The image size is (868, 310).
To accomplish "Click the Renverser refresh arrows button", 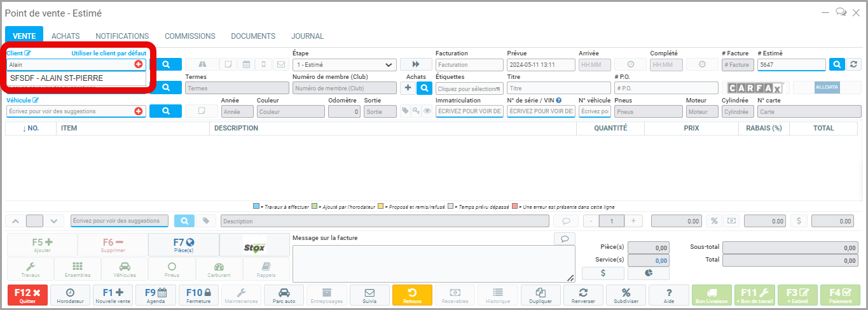I will [x=583, y=295].
